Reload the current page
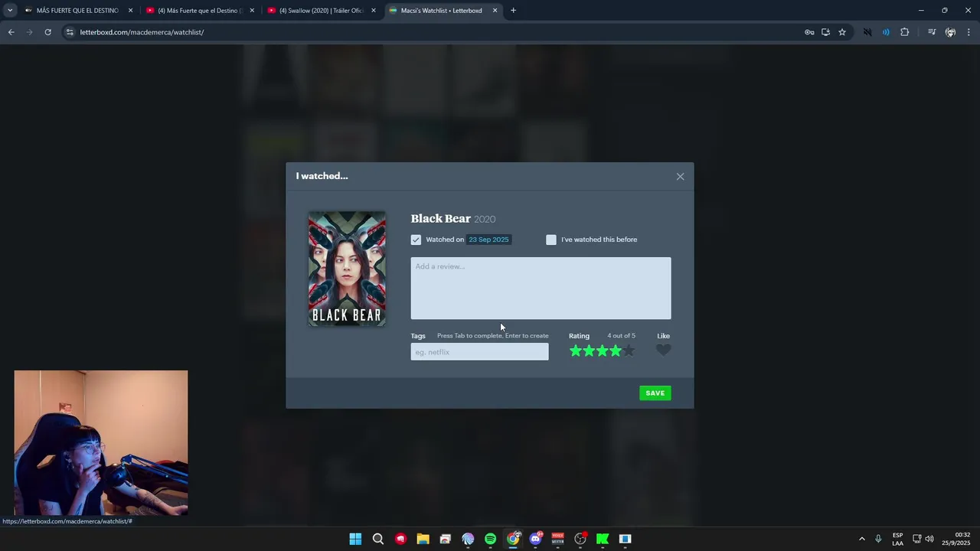This screenshot has width=980, height=551. pos(47,32)
